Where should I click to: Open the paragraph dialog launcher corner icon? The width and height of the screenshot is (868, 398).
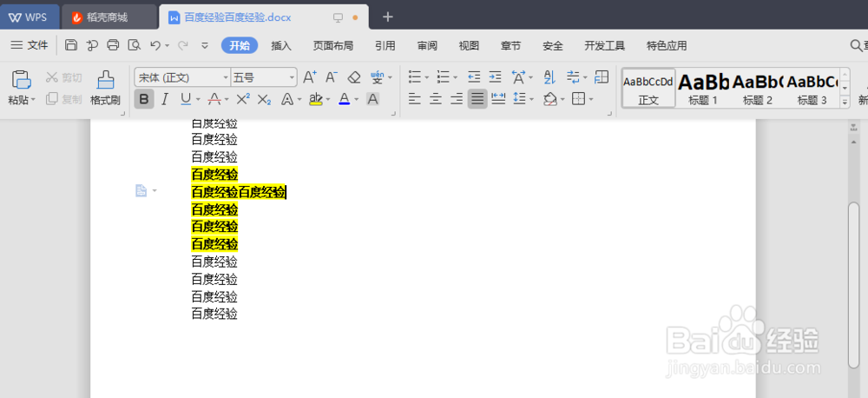[610, 114]
